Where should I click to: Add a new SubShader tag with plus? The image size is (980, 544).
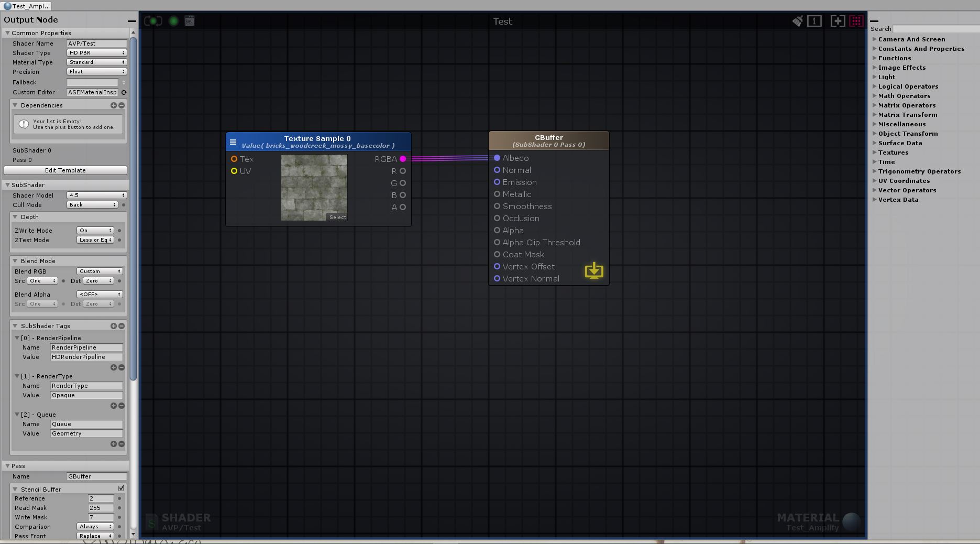(x=113, y=326)
